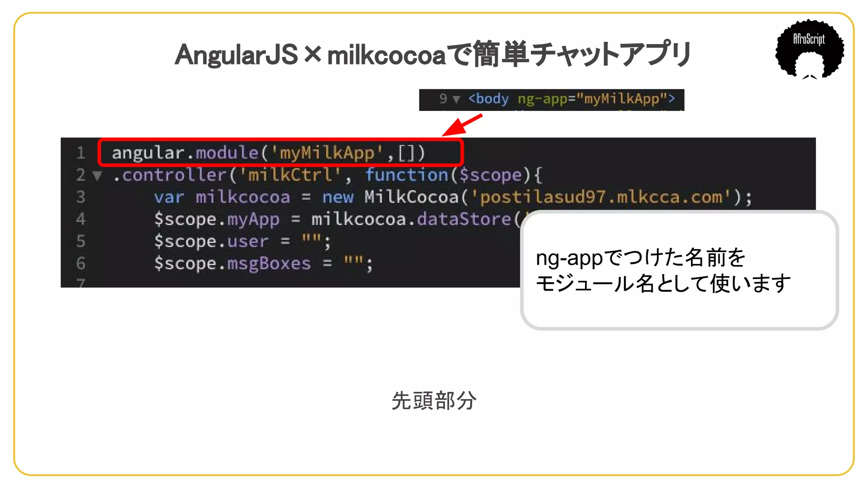This screenshot has height=488, width=868.
Task: Click the 'postilasud97.mlkcca.com' string
Action: coord(601,197)
